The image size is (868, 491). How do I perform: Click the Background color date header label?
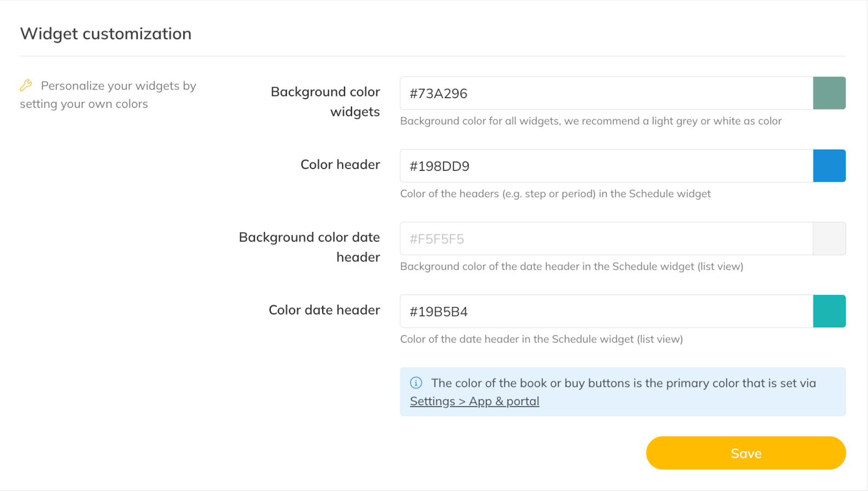(310, 247)
